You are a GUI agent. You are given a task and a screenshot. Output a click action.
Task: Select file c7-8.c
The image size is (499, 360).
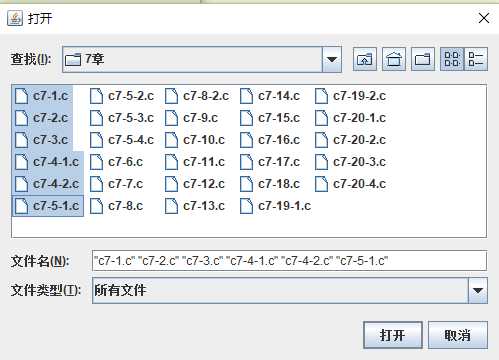[x=117, y=206]
